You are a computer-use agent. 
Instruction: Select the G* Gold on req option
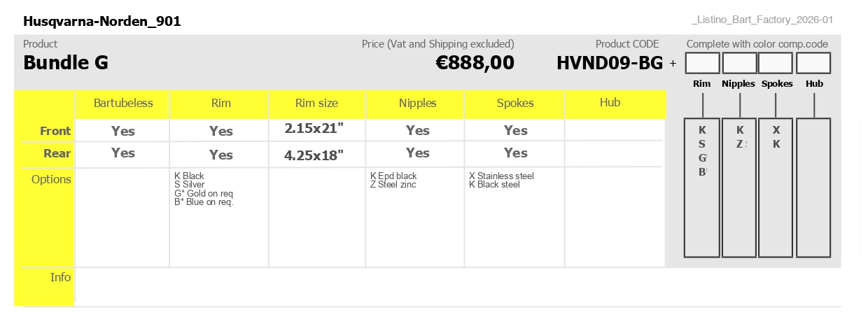tap(204, 193)
